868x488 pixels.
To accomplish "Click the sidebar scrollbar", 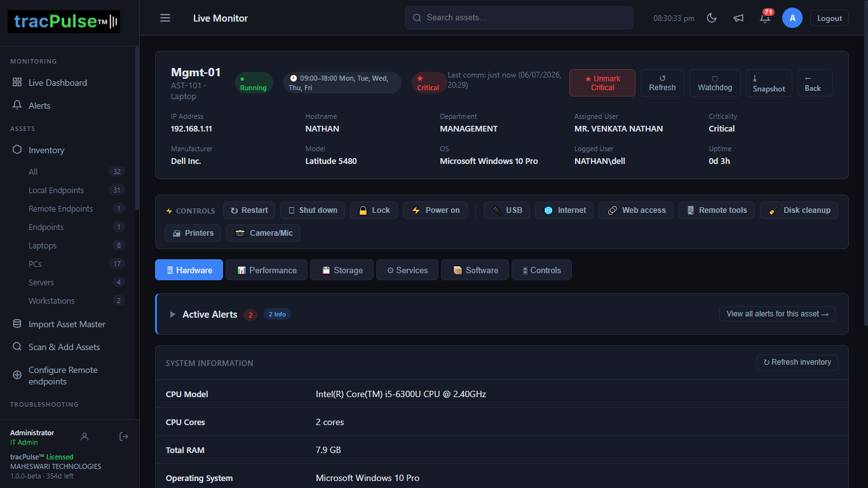I will [x=137, y=127].
